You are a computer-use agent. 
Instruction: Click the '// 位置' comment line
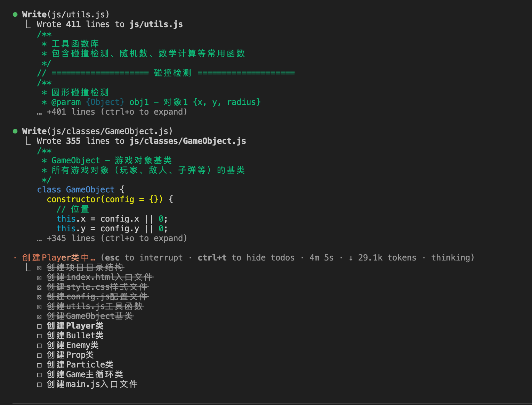point(73,209)
